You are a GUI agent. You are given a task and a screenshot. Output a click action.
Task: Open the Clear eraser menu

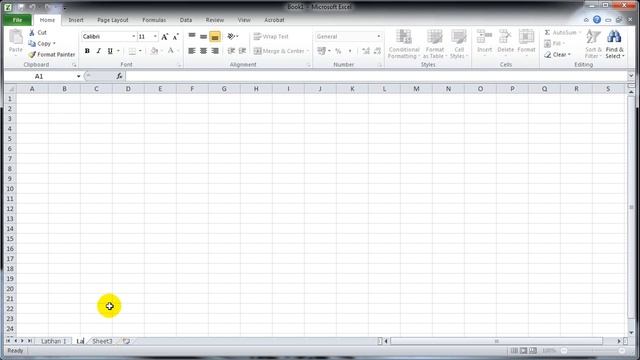pos(557,54)
